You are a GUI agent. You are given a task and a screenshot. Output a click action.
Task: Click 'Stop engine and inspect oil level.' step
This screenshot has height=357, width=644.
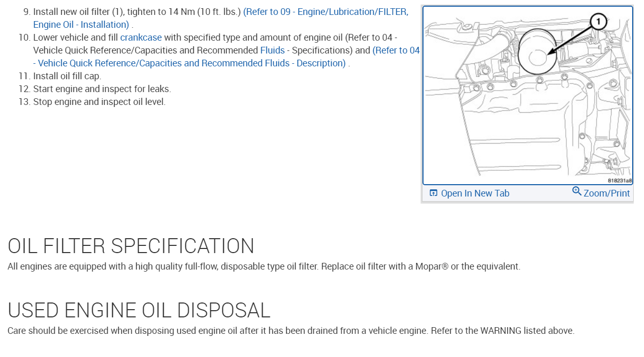click(99, 102)
